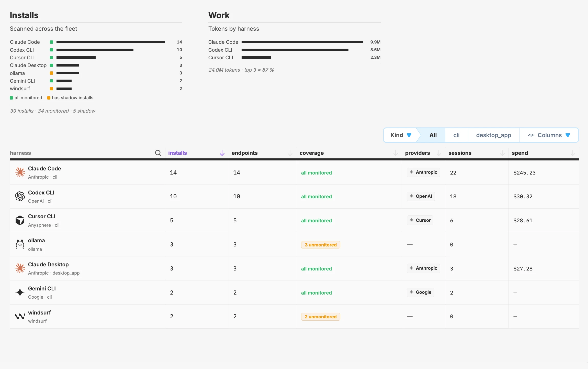The image size is (588, 369).
Task: Click the Anthropic tag on Claude Desktop row
Action: 423,268
